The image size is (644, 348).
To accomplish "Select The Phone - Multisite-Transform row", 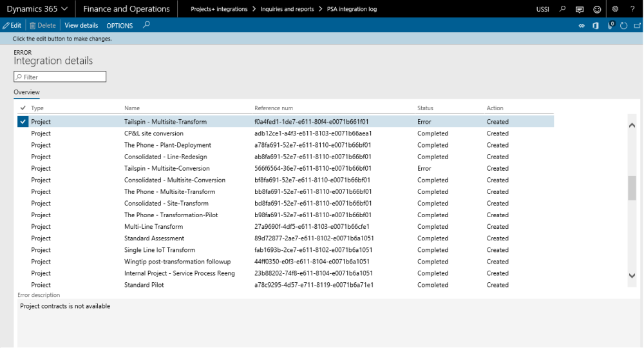I will pos(285,191).
